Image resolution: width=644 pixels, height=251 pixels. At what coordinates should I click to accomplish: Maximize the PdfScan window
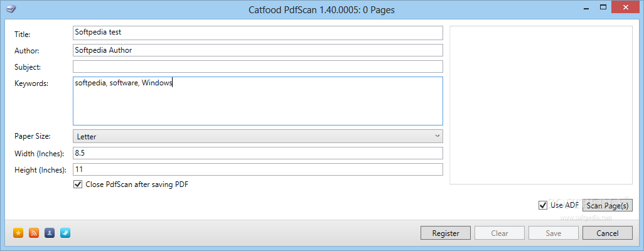603,7
